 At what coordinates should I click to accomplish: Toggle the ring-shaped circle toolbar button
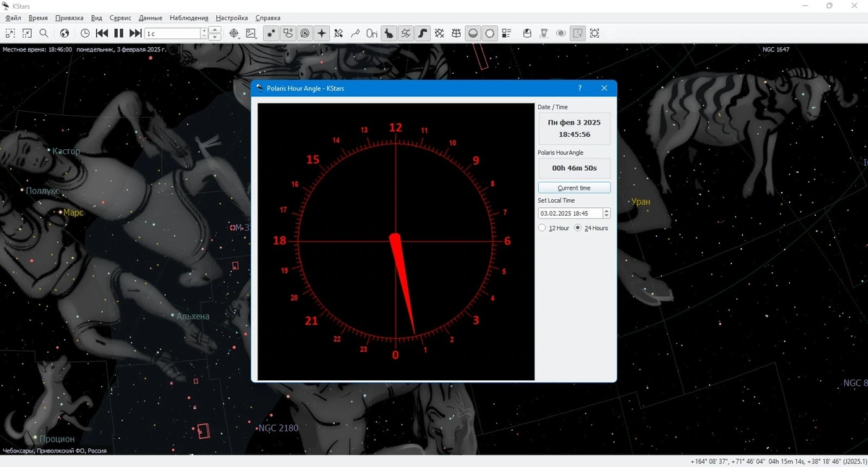490,33
